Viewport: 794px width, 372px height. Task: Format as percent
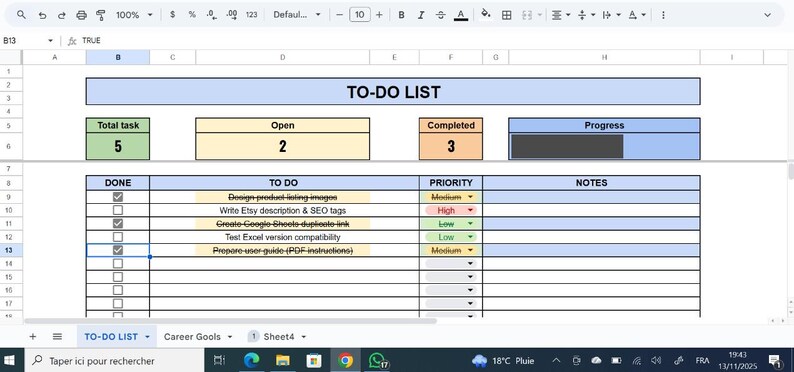pos(192,15)
